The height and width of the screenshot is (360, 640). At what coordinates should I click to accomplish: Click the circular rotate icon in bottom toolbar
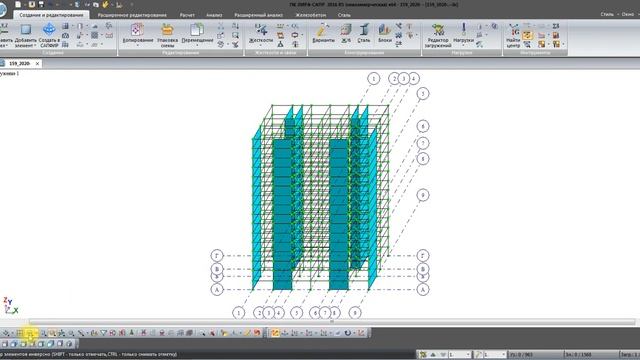[347, 333]
